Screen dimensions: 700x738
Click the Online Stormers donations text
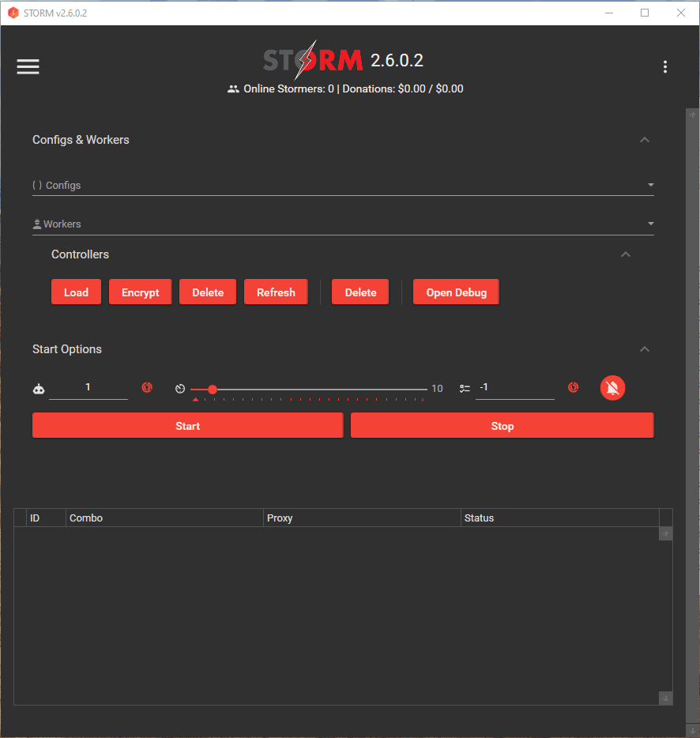tap(353, 89)
